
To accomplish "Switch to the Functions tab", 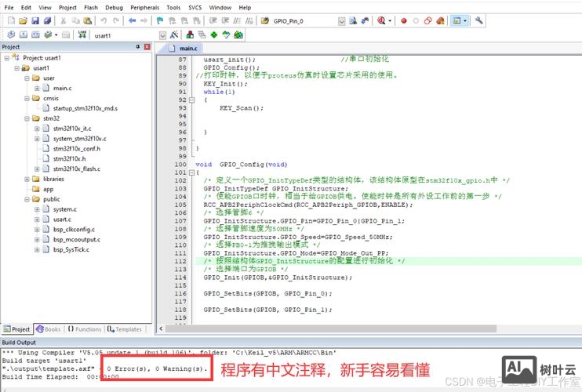I will click(84, 329).
